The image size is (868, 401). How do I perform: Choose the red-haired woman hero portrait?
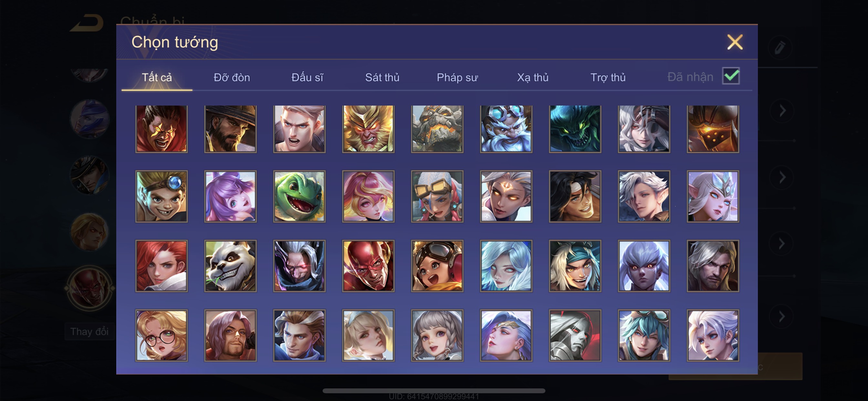(161, 266)
